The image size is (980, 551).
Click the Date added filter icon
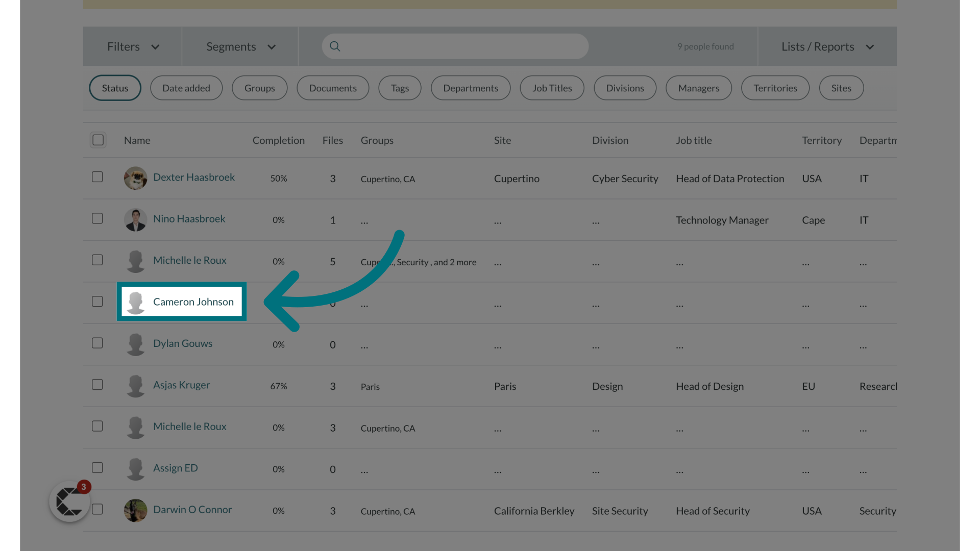186,87
